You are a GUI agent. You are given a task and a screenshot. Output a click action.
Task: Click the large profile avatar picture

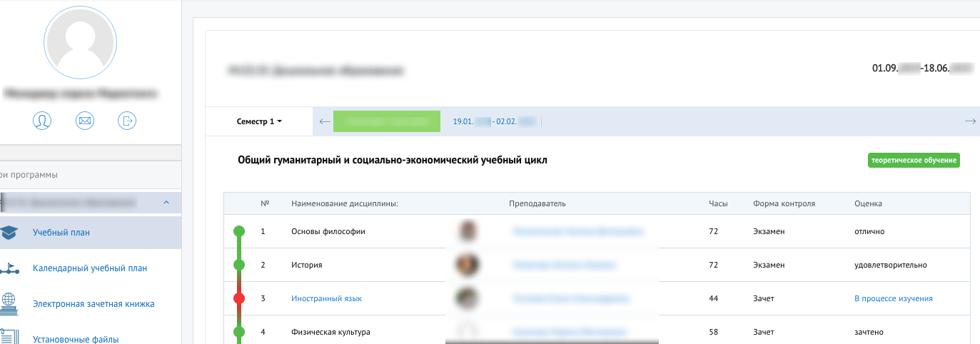[80, 44]
